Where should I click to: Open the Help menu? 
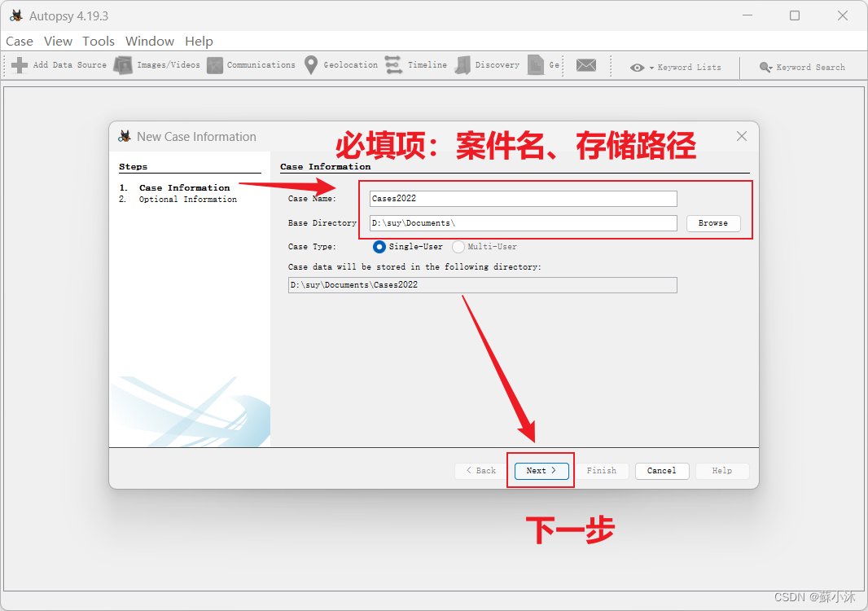pyautogui.click(x=199, y=42)
